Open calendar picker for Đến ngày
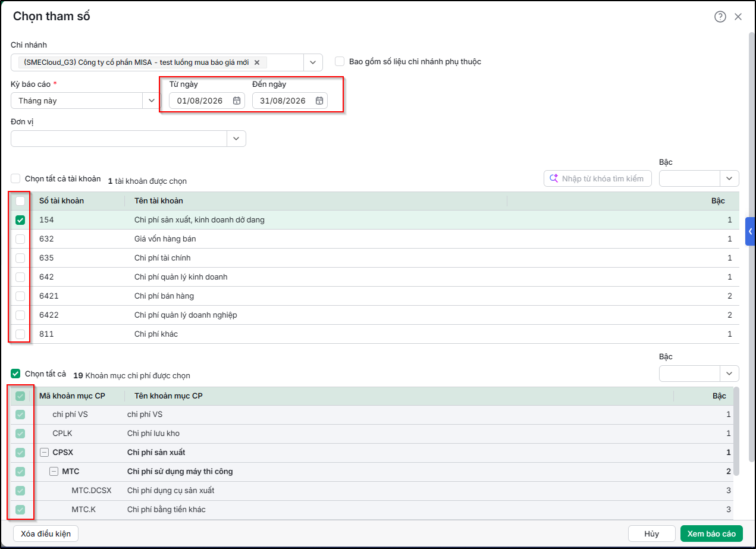Viewport: 756px width, 549px height. (x=319, y=101)
